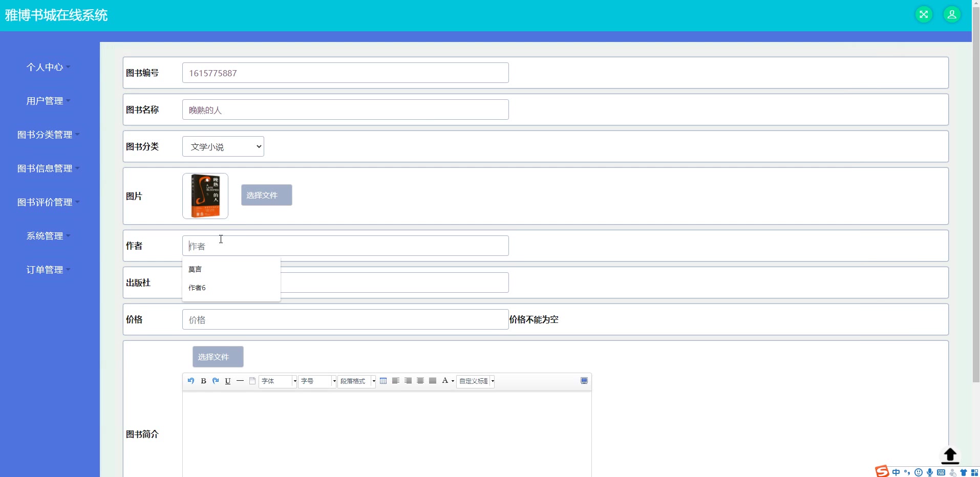Open emoji panel in input method bar
Screen dimensions: 980x477
pos(919,472)
